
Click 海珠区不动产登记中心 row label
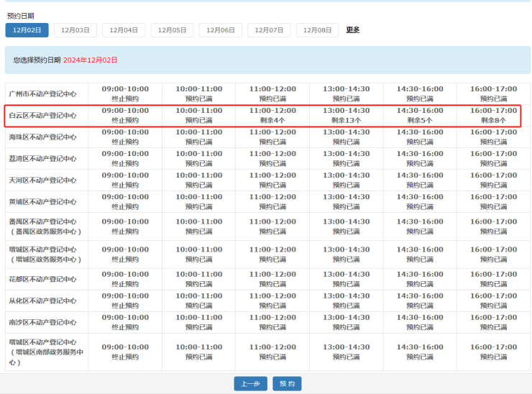(x=42, y=137)
